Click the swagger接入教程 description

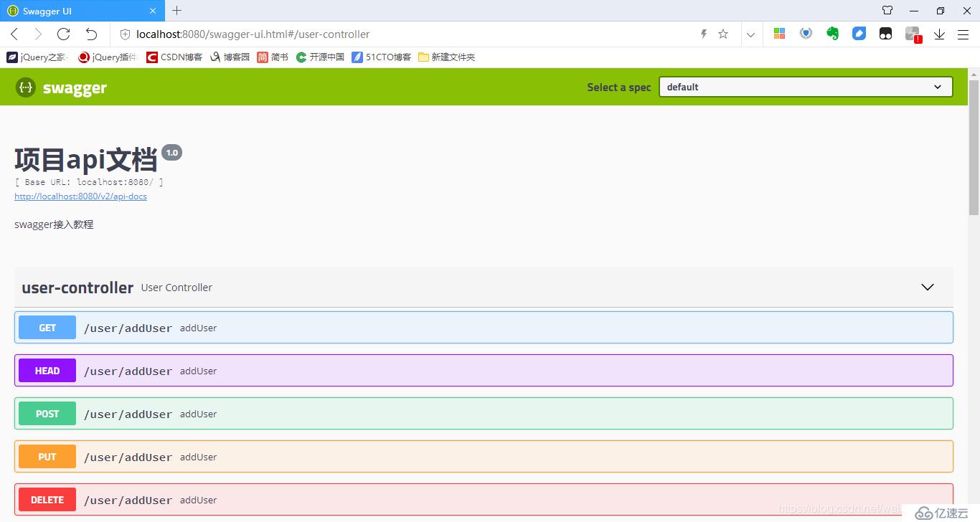click(54, 224)
